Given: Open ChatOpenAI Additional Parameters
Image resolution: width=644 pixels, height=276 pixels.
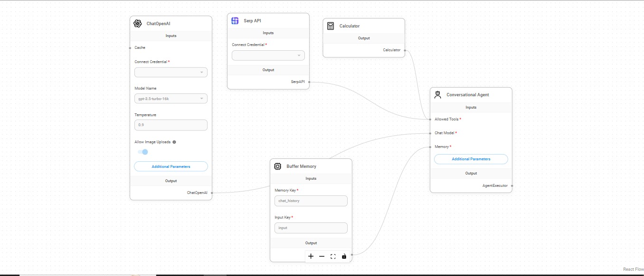Looking at the screenshot, I should point(171,166).
